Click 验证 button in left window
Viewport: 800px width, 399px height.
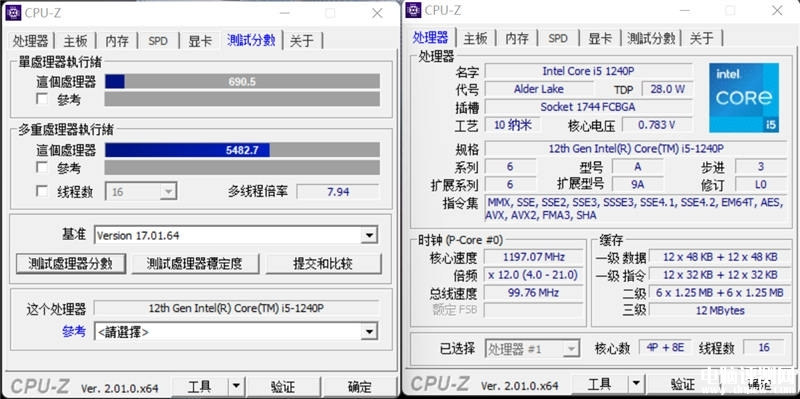click(x=282, y=387)
